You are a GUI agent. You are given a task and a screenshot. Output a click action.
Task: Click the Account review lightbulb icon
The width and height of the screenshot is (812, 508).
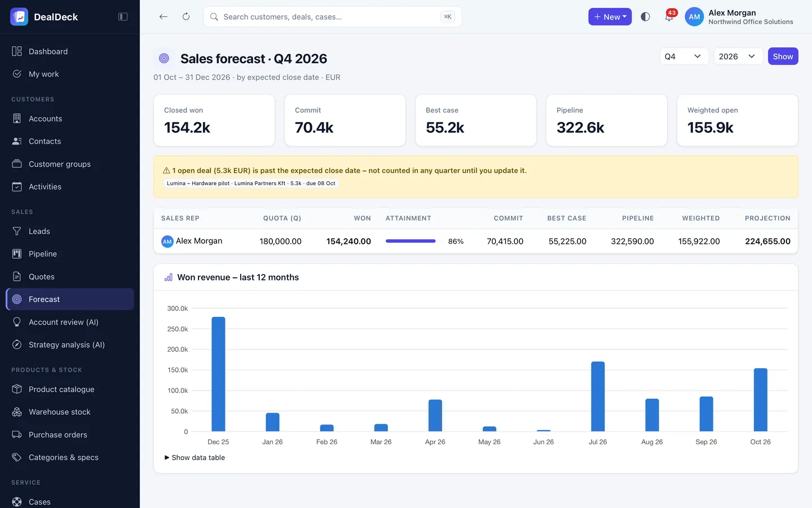pyautogui.click(x=17, y=322)
